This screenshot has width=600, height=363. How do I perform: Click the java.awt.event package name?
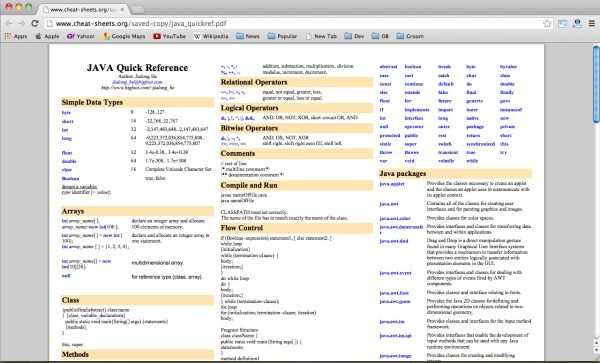pos(395,273)
